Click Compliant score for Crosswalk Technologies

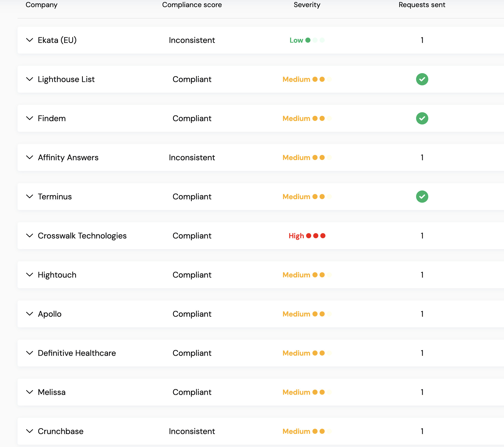tap(192, 236)
